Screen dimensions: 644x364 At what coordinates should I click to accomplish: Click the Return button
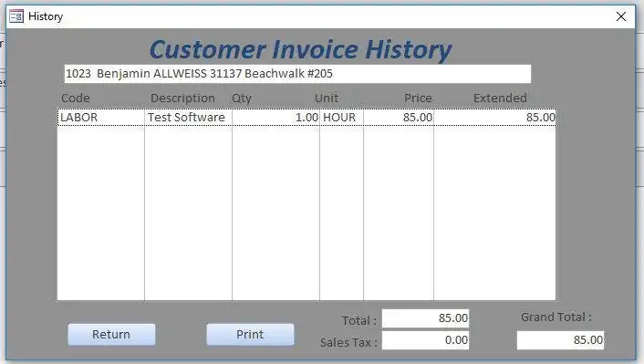coord(111,335)
